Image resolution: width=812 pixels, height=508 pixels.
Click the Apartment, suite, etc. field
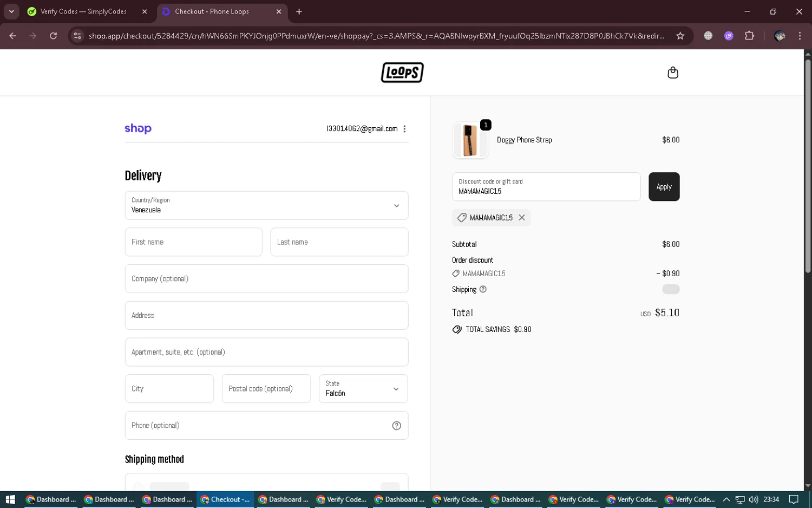[266, 352]
